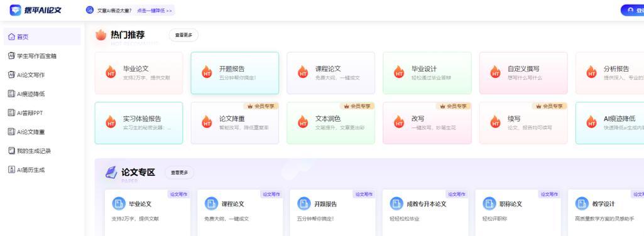Click the book icon beside 论文专区 heading
The width and height of the screenshot is (644, 236).
tap(111, 173)
